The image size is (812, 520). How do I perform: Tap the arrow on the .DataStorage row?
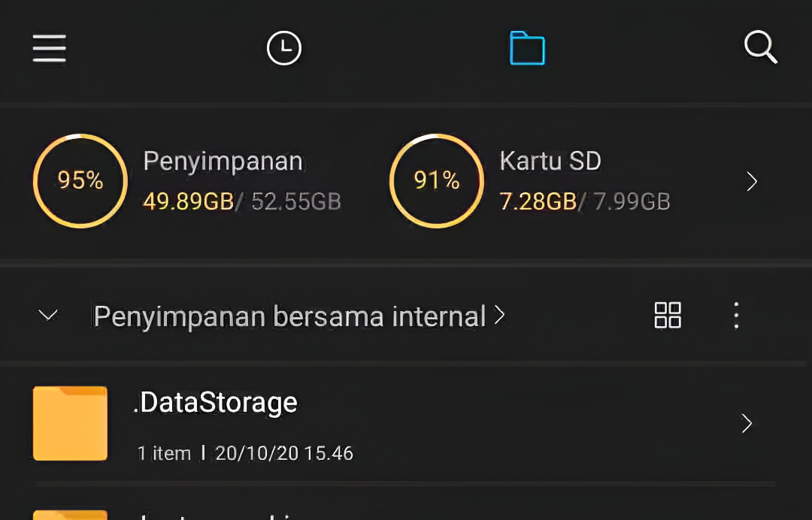747,424
